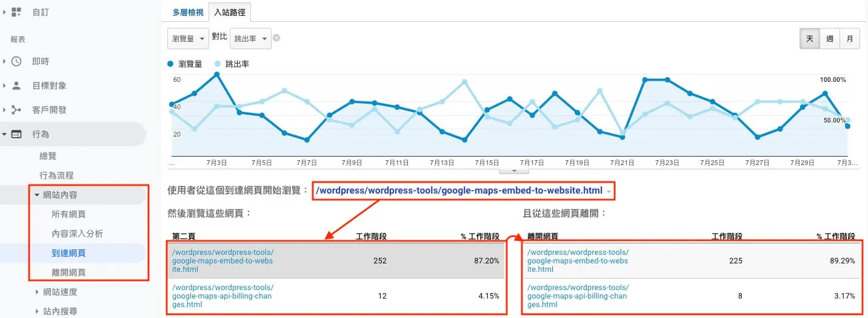The width and height of the screenshot is (868, 318).
Task: Open google-maps-api-billing link in 離開網頁 table
Action: point(578,296)
